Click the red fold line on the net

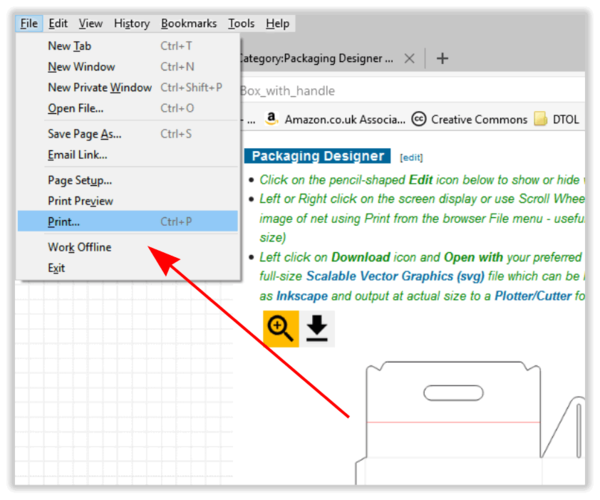click(x=453, y=422)
